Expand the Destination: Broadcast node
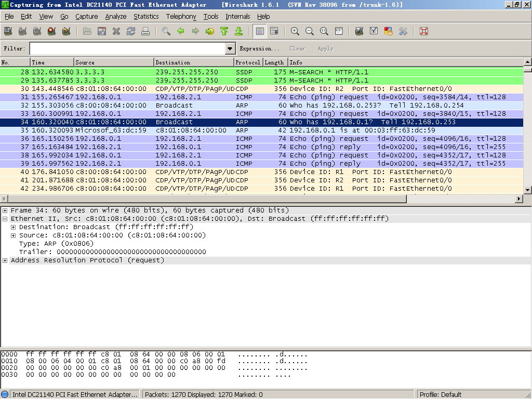532x399 pixels. click(13, 227)
